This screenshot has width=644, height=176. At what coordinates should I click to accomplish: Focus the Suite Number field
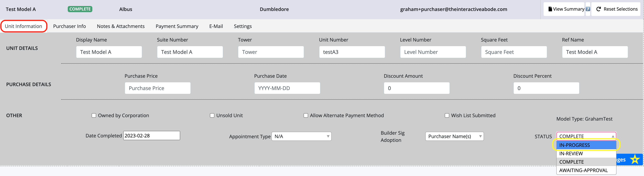(190, 52)
